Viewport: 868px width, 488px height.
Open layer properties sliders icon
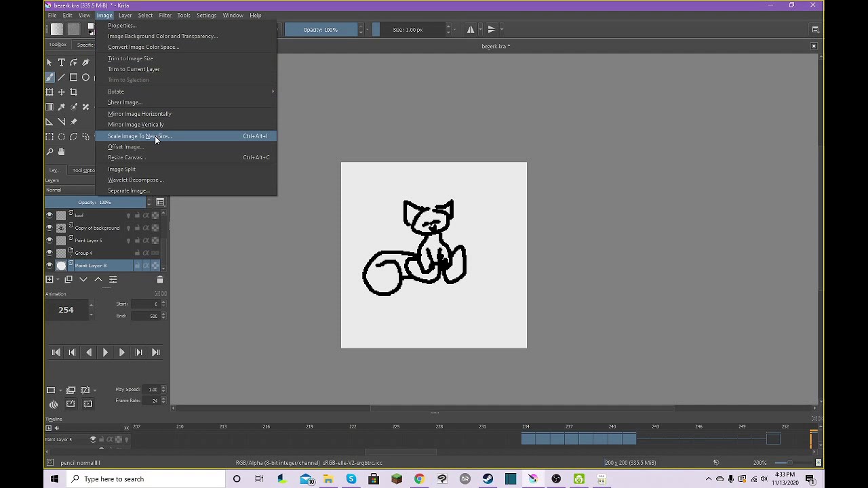113,279
